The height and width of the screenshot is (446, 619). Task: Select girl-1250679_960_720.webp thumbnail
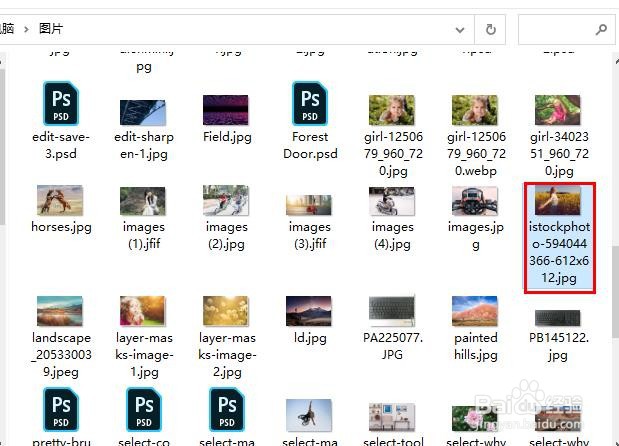(x=475, y=110)
